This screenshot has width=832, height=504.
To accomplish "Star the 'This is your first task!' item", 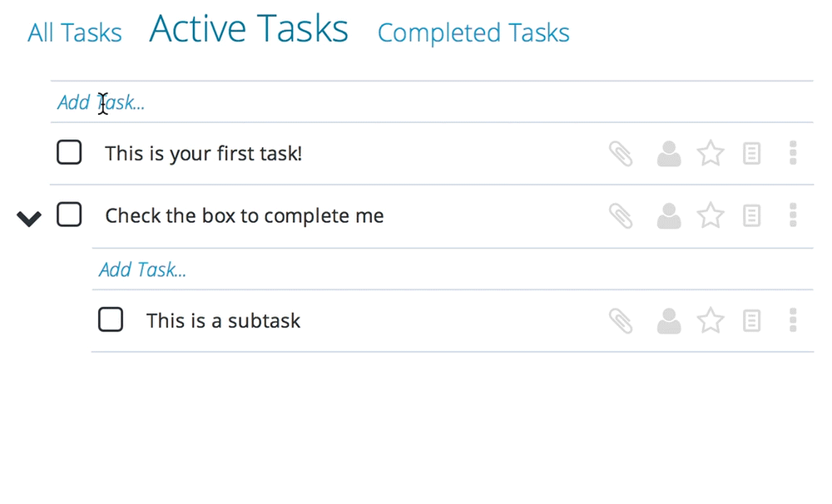I will point(710,153).
